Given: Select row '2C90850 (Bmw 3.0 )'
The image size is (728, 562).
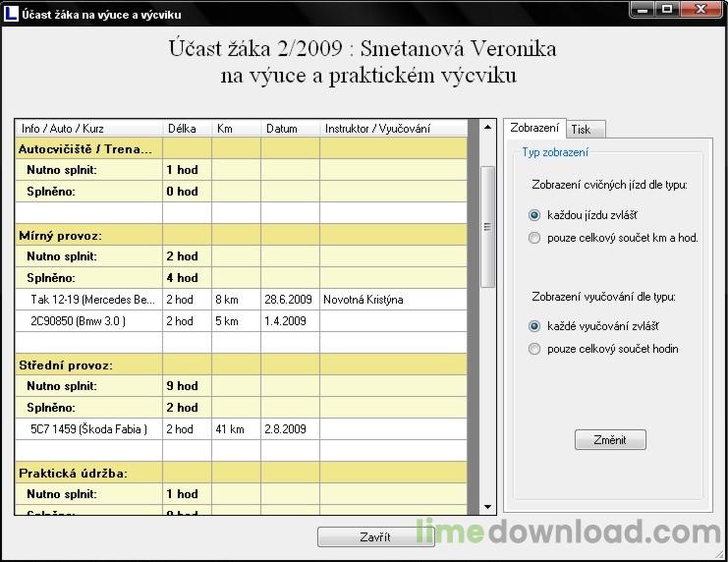Looking at the screenshot, I should coord(242,321).
